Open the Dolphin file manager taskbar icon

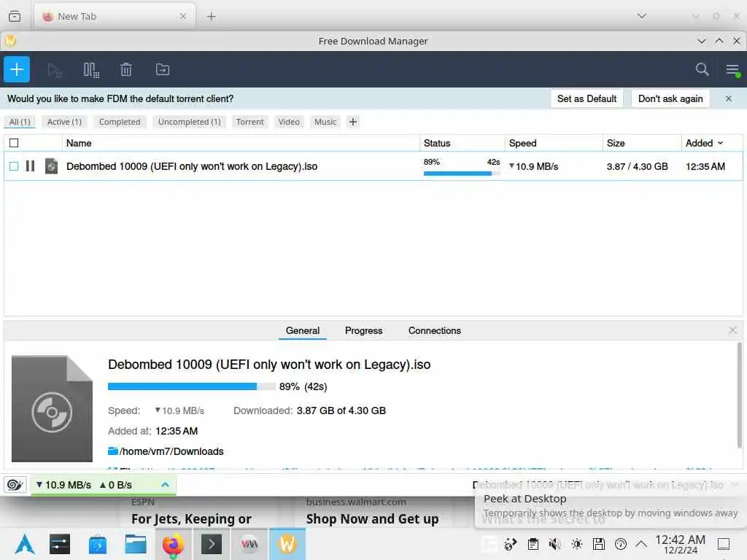(x=136, y=544)
